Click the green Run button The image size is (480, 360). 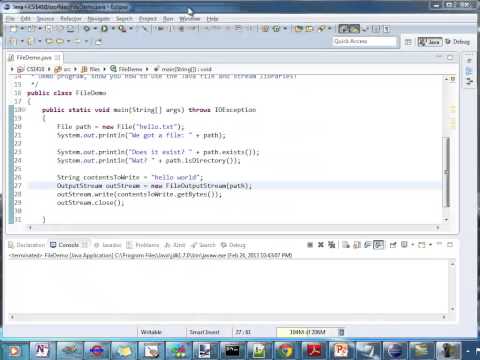[105, 29]
